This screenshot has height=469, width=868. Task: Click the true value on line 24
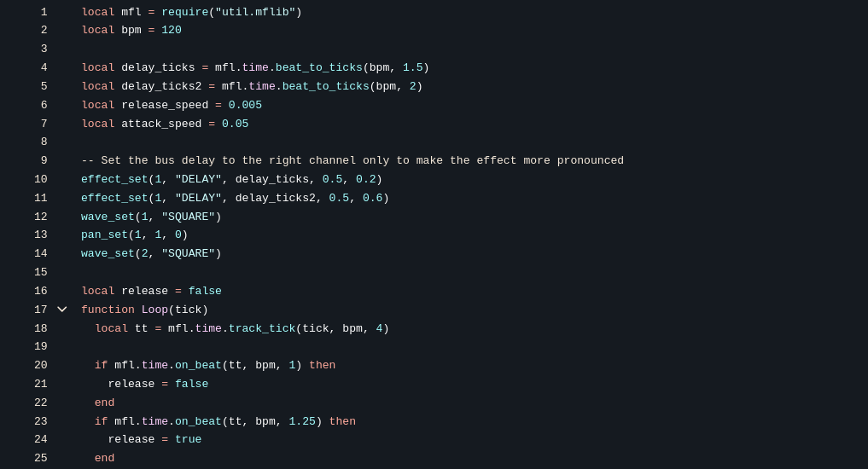point(188,439)
